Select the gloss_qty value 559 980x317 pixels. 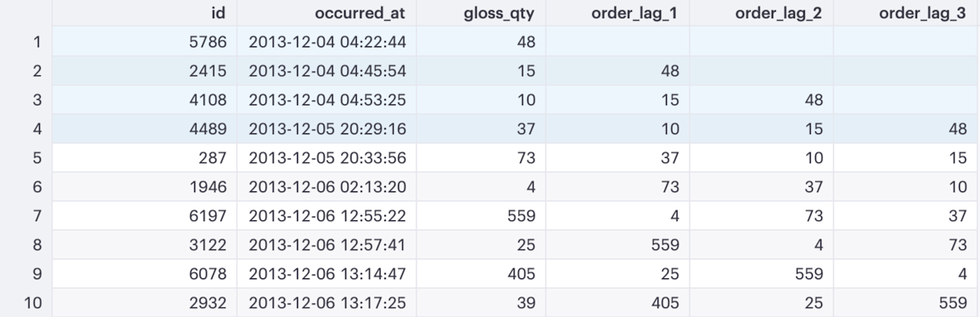(x=521, y=215)
